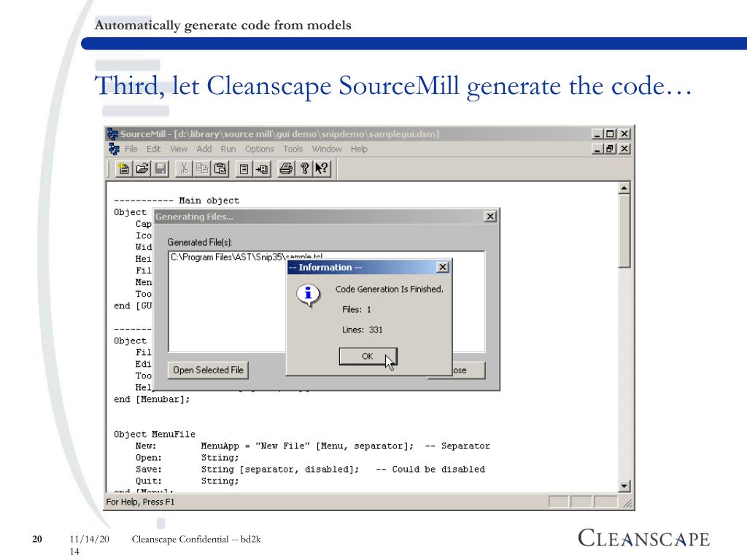Click the Open folder toolbar icon

(x=142, y=168)
